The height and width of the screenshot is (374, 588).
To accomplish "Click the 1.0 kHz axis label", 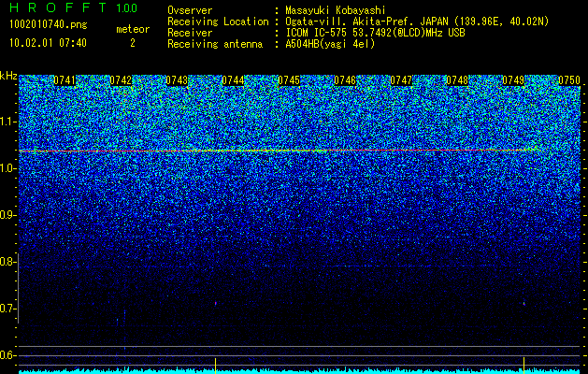I will pyautogui.click(x=7, y=168).
